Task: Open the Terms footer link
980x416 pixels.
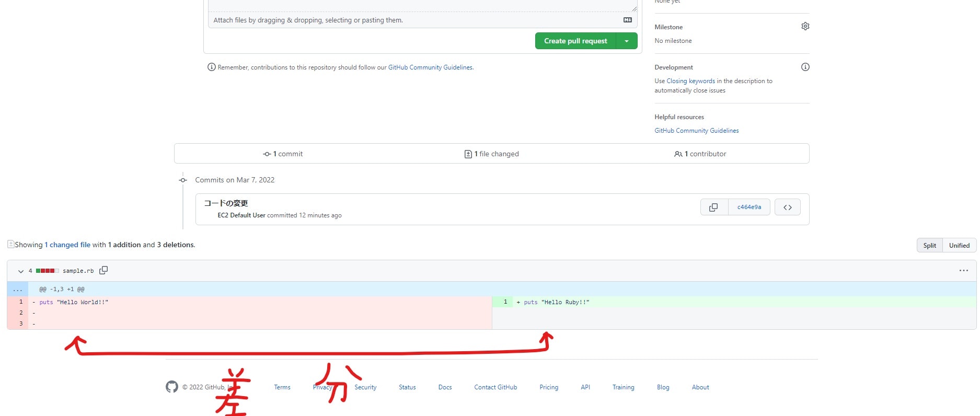Action: coord(282,387)
